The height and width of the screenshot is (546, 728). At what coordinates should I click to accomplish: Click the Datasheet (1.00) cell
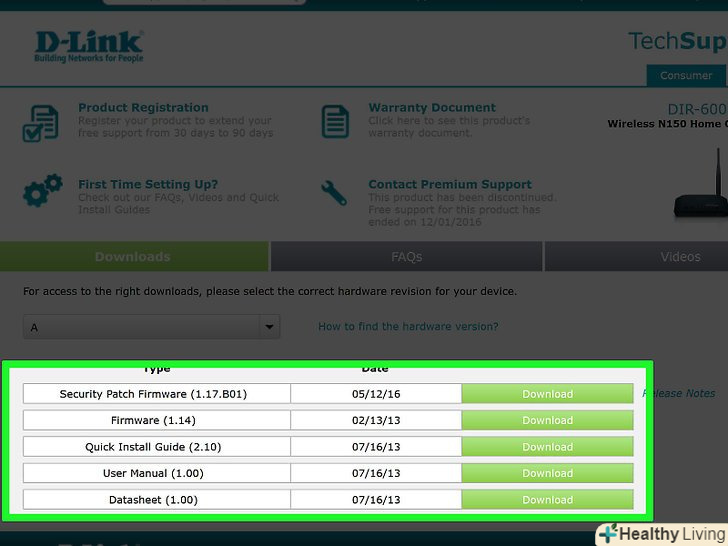pos(157,500)
